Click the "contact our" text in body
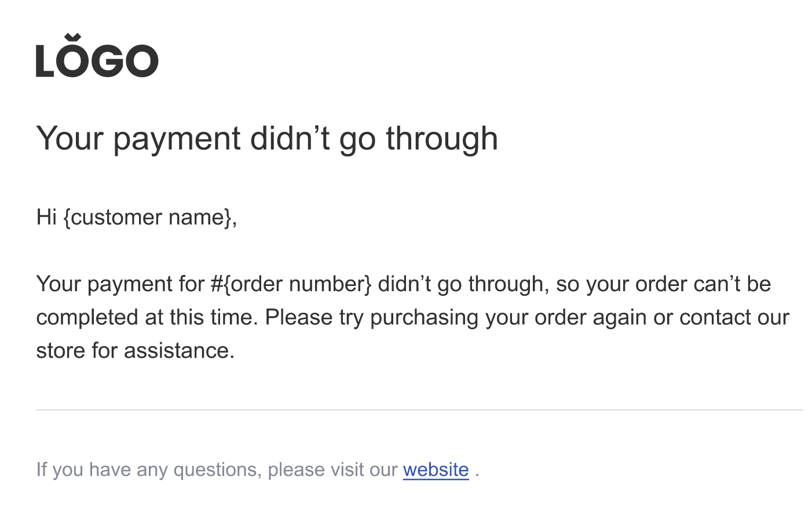This screenshot has width=812, height=521. pyautogui.click(x=734, y=318)
